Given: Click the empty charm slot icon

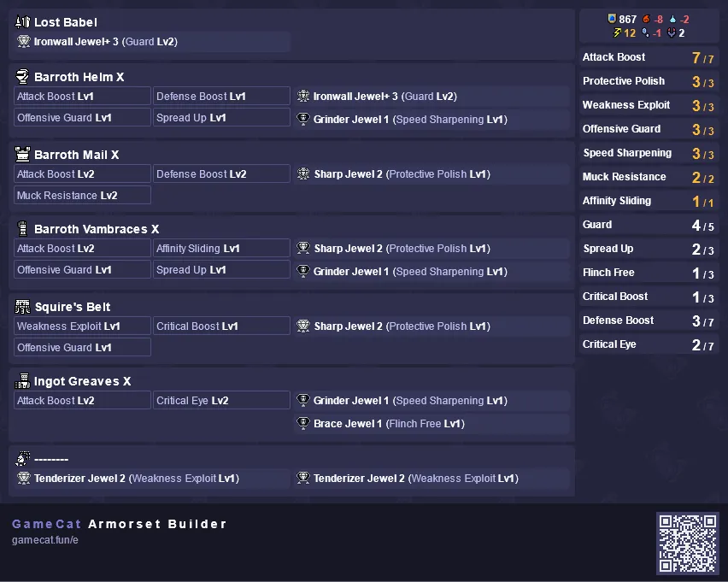Looking at the screenshot, I should click(22, 458).
